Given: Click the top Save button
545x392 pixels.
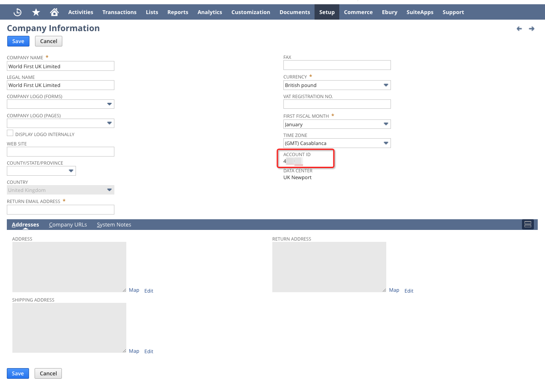Looking at the screenshot, I should click(18, 41).
